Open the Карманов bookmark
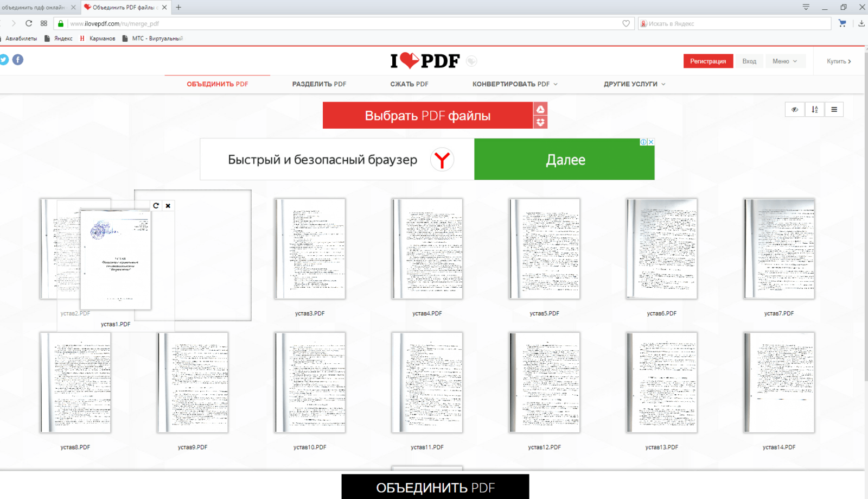 pyautogui.click(x=98, y=39)
